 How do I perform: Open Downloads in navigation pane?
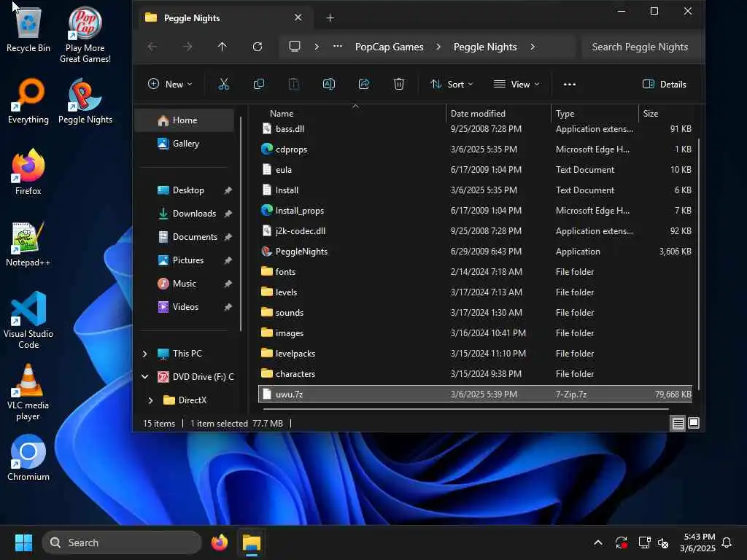pyautogui.click(x=194, y=214)
